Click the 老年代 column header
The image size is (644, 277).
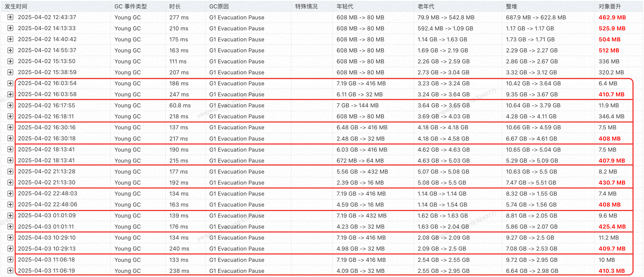[426, 6]
